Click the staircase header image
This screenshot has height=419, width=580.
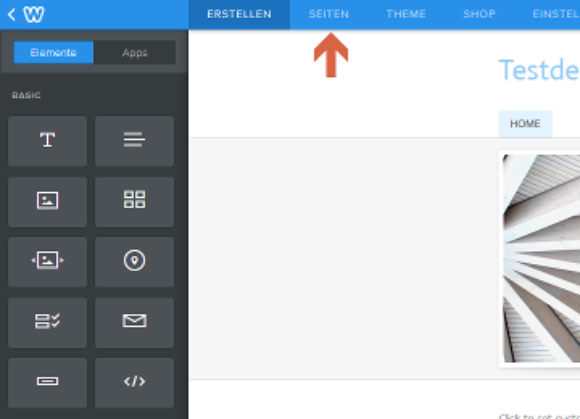[x=541, y=259]
